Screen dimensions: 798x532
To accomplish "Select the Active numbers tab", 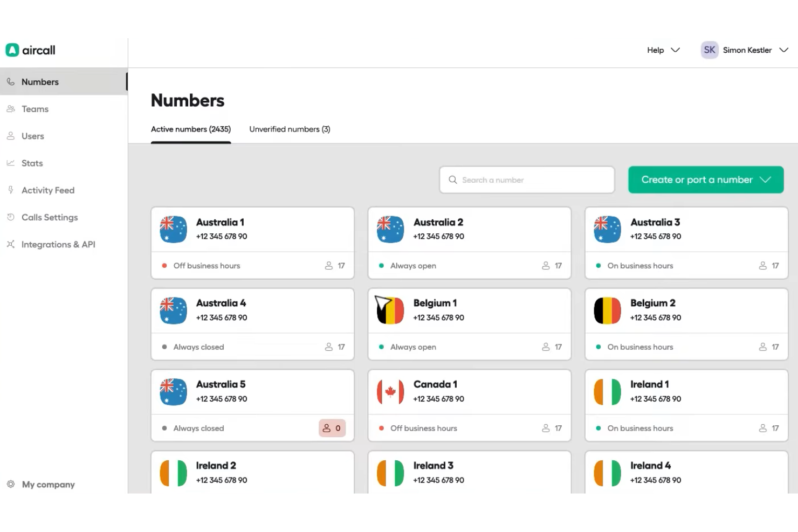I will pos(191,129).
